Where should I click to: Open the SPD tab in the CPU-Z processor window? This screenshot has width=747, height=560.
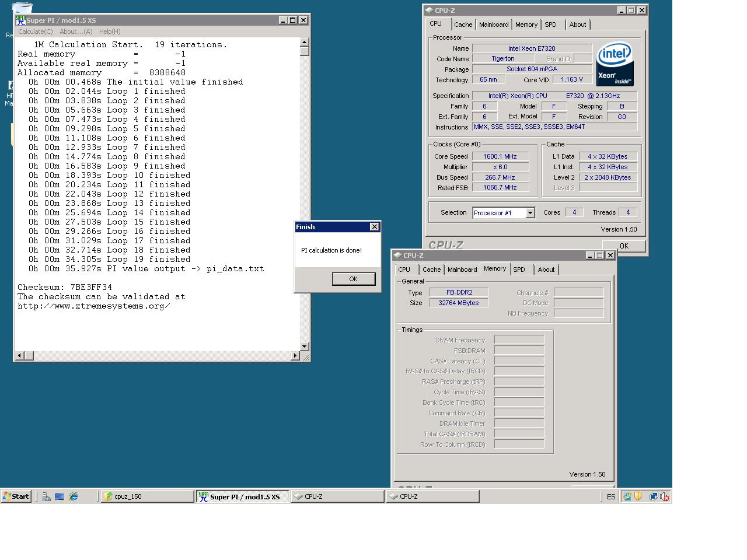coord(550,24)
